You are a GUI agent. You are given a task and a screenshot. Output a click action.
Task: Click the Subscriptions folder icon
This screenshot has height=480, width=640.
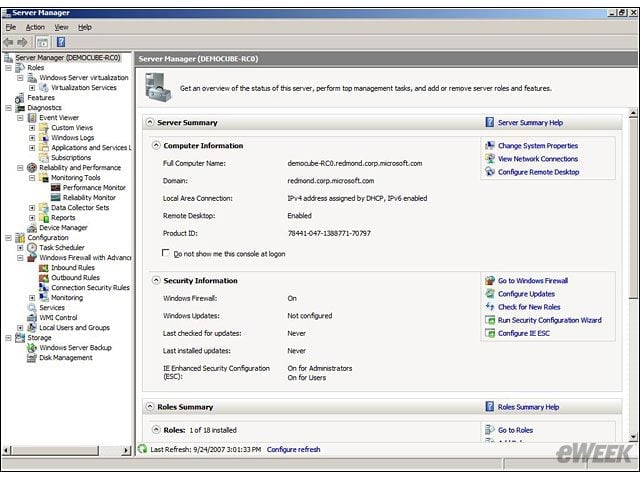click(x=44, y=158)
